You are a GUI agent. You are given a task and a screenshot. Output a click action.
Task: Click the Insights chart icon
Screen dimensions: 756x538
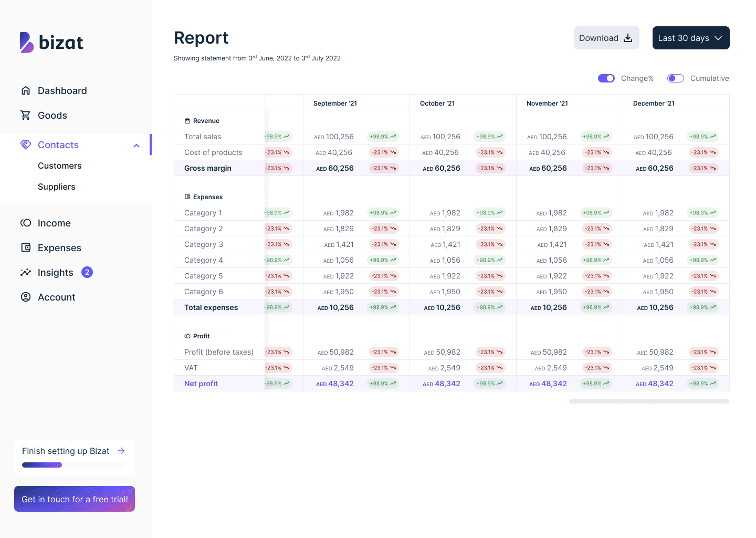point(25,272)
